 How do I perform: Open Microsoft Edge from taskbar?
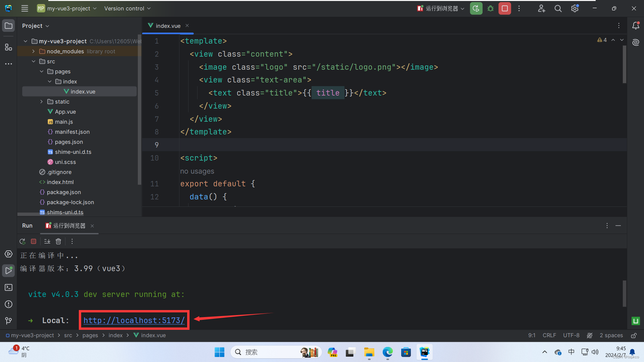pos(387,352)
